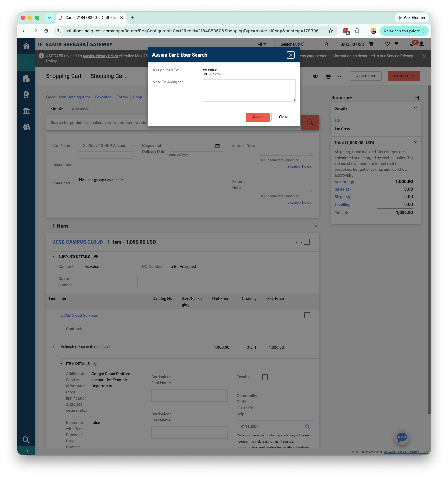This screenshot has height=478, width=448.
Task: Open the delivery date calendar picker
Action: click(218, 146)
